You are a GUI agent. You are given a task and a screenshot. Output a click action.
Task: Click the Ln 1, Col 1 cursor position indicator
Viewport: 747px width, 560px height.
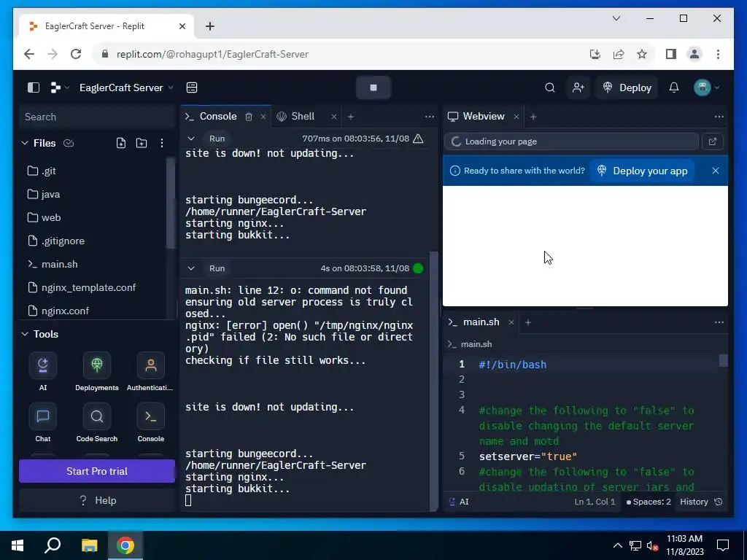point(595,502)
